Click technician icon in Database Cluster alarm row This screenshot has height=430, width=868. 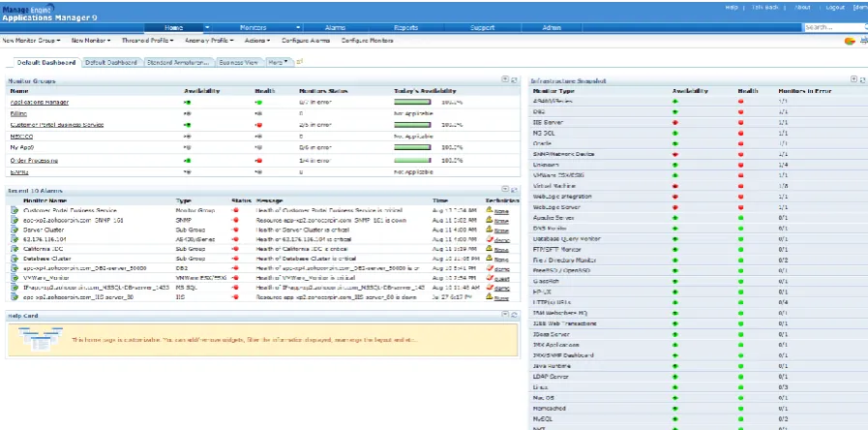(490, 259)
